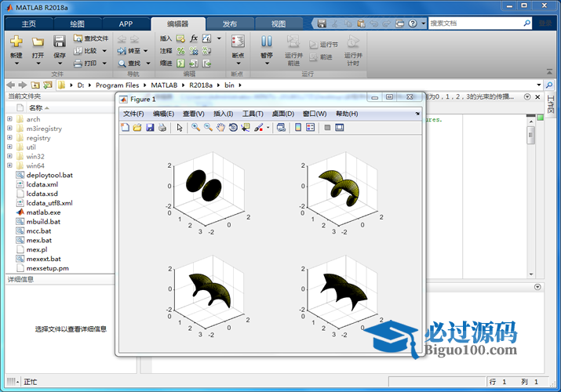Click the help question mark icon
The height and width of the screenshot is (392, 561).
pyautogui.click(x=413, y=24)
